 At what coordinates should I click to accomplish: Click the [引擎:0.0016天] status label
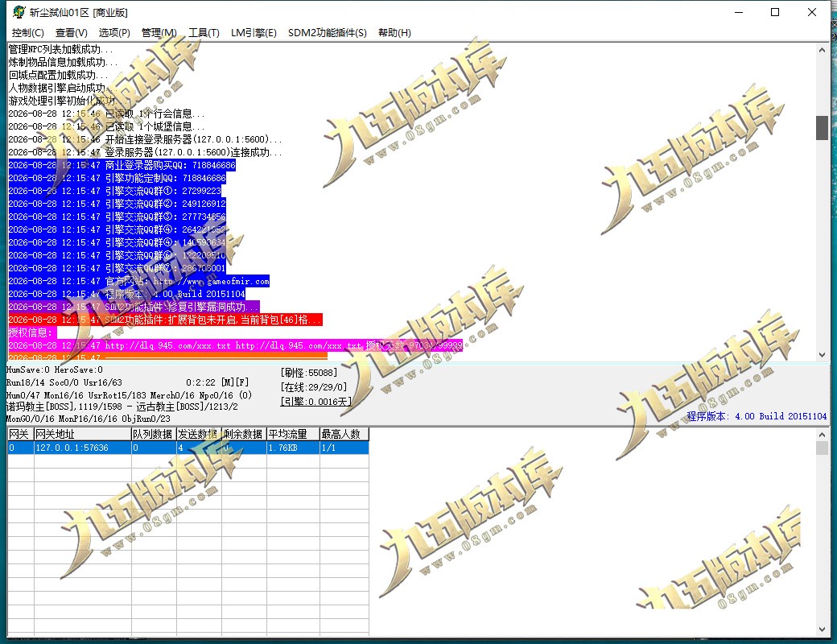(315, 402)
